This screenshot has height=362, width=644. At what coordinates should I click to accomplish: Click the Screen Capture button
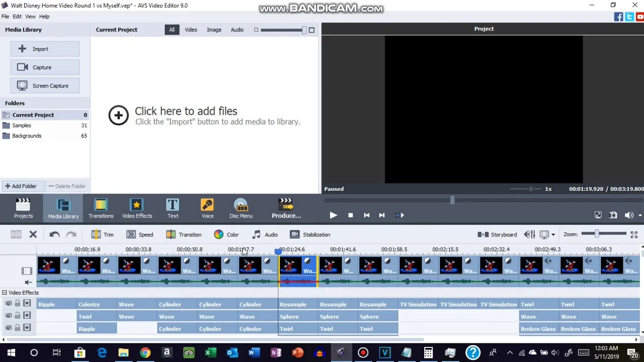[45, 86]
